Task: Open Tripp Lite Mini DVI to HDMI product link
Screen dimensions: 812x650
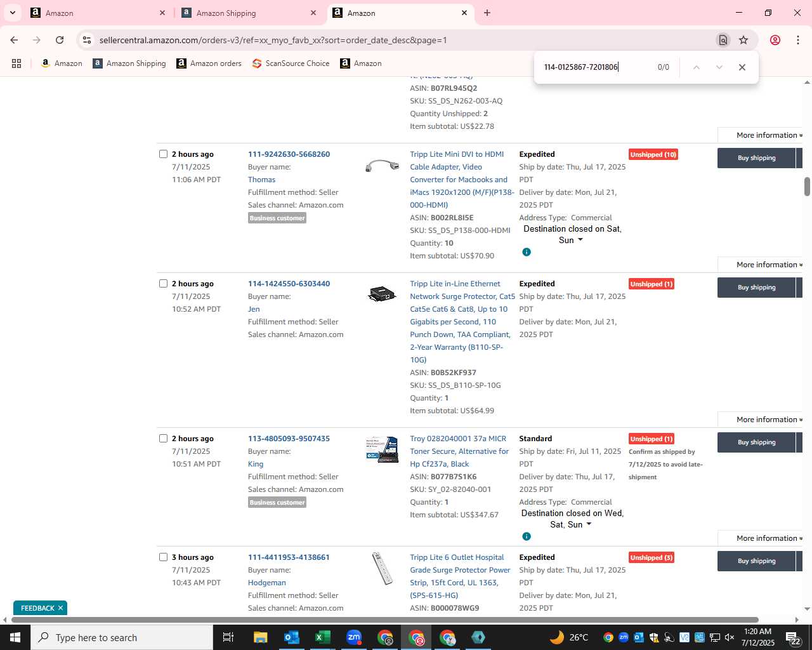Action: (x=462, y=180)
